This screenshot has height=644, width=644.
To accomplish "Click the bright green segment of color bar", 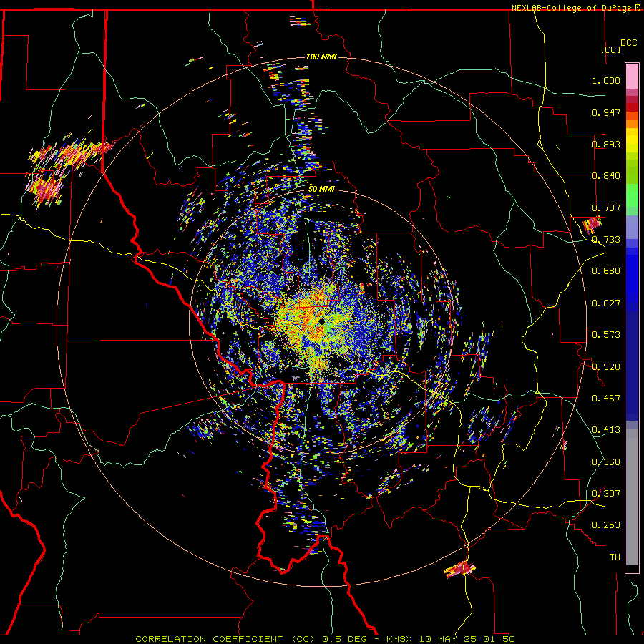I will coord(632,195).
